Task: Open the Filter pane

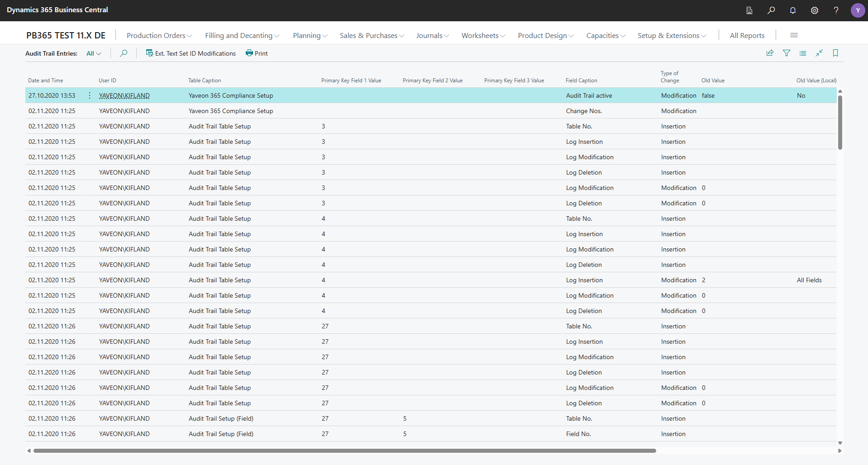Action: tap(787, 53)
